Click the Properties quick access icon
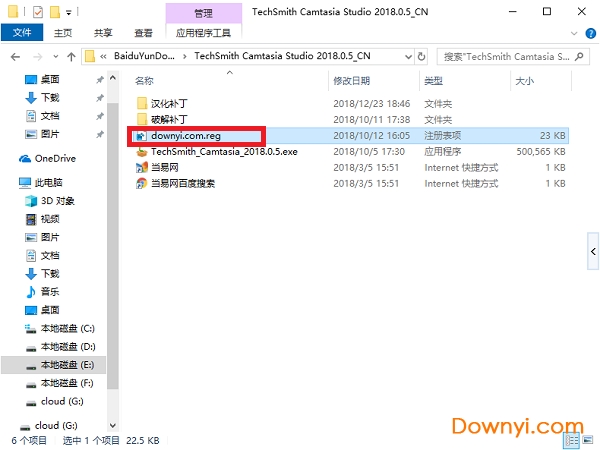 pyautogui.click(x=38, y=12)
